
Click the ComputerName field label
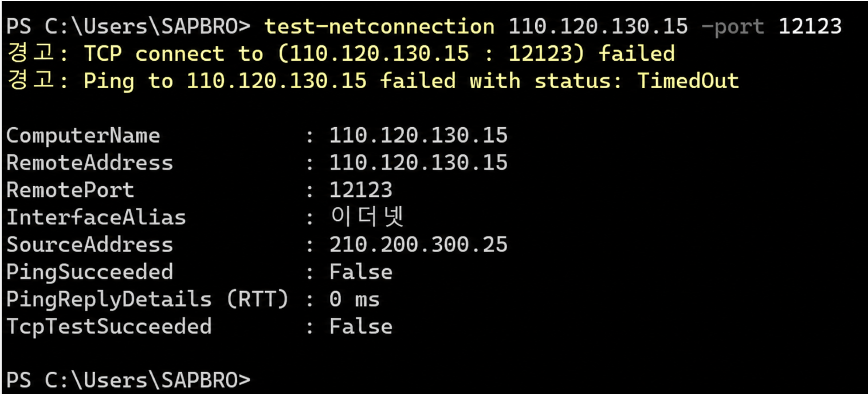pyautogui.click(x=83, y=136)
